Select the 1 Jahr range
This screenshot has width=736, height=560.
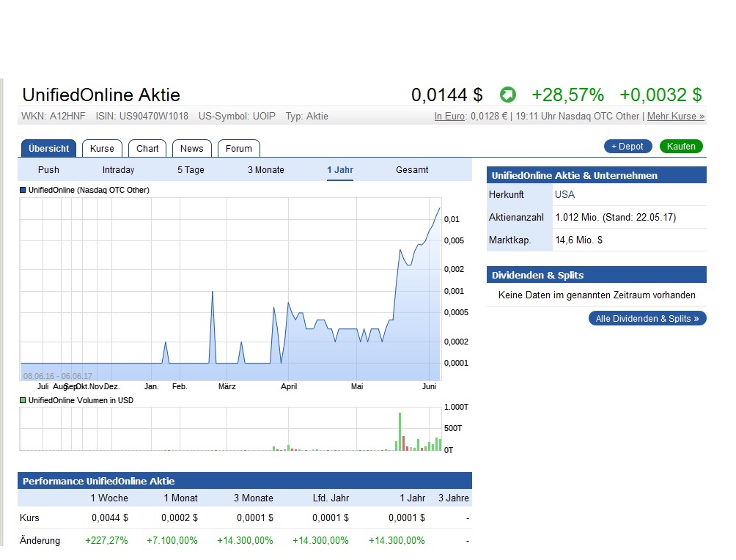click(339, 170)
